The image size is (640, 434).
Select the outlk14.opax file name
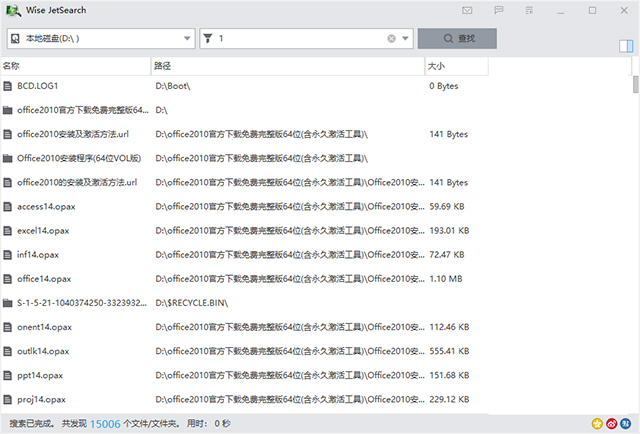pos(43,351)
